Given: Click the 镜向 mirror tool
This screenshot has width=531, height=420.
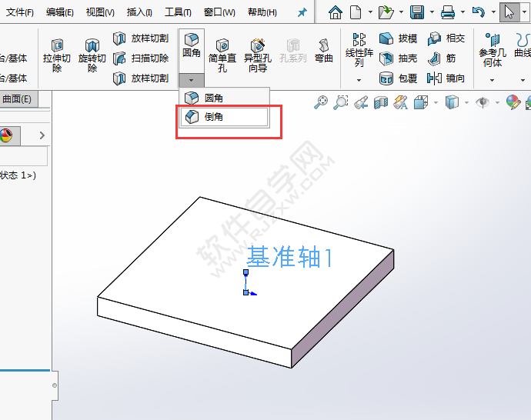Looking at the screenshot, I should 446,78.
